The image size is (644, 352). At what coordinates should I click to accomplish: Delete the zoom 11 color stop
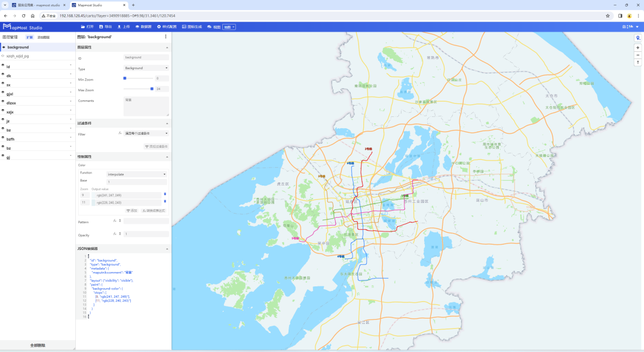pos(165,202)
